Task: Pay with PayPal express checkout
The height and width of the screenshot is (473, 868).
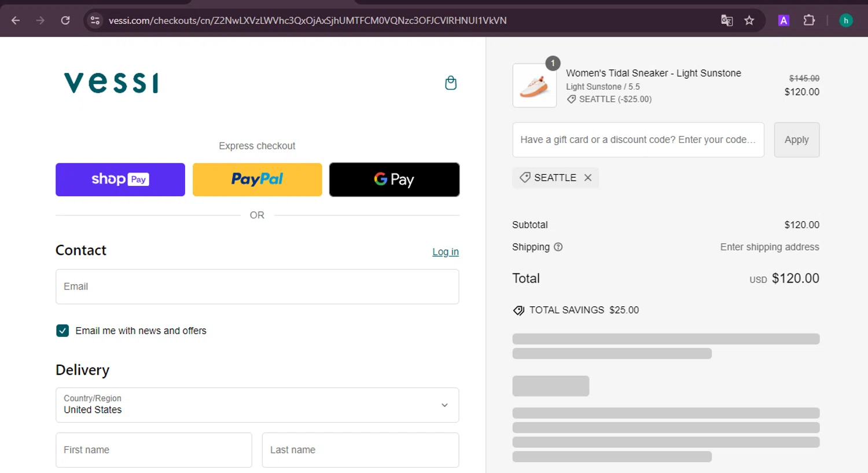Action: click(258, 179)
